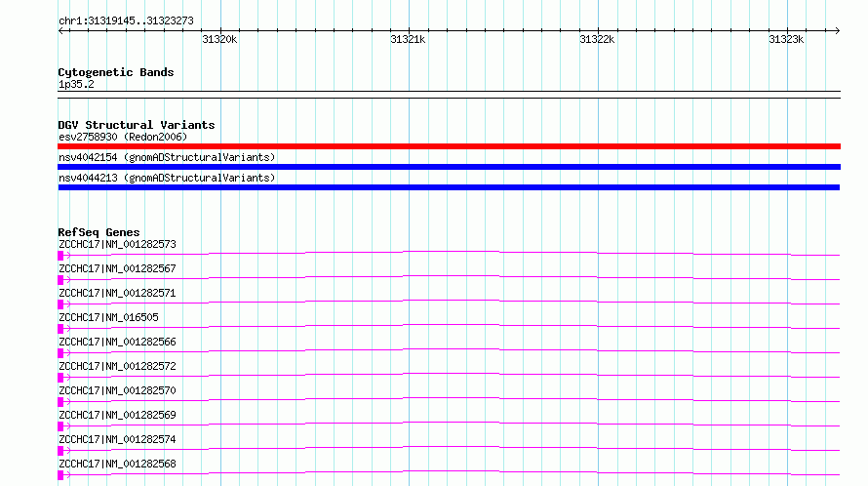Click the magenta exon box of NM_016505
The height and width of the screenshot is (486, 868).
click(x=60, y=329)
